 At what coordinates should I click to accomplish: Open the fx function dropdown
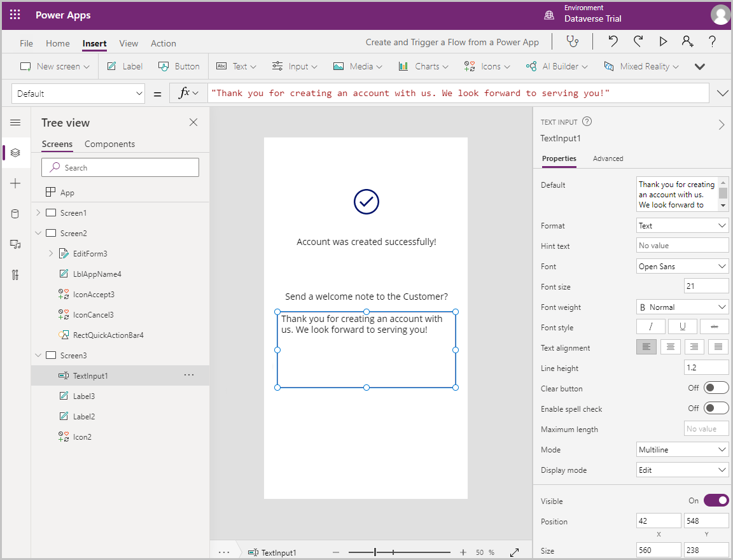188,93
